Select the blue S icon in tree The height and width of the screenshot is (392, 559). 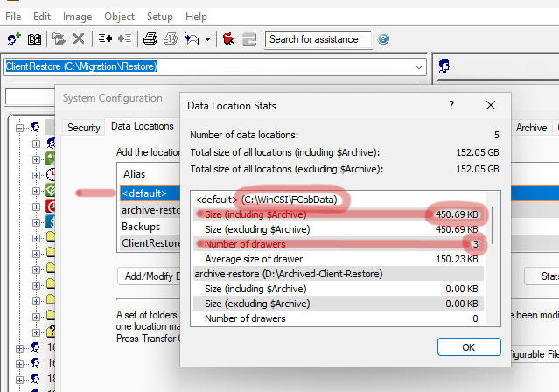coord(51,222)
